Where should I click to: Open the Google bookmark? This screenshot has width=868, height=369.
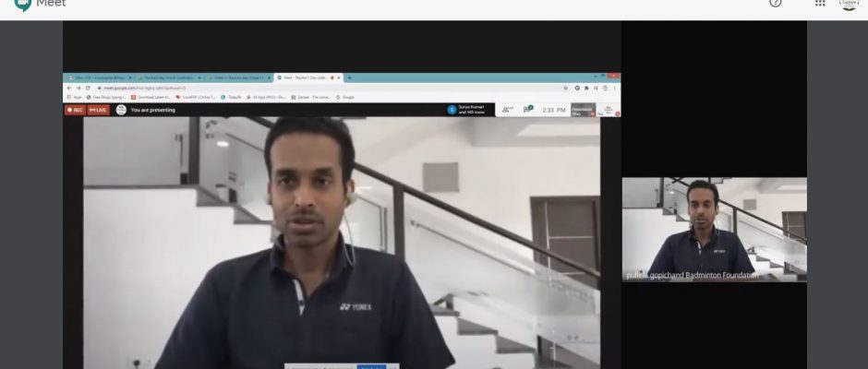coord(344,97)
